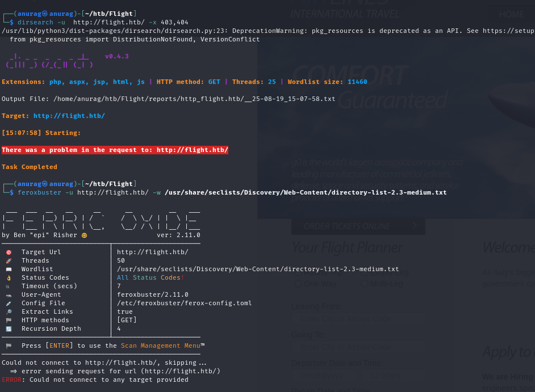
Task: Click the smiley emoji after Ben "epi" Risher
Action: point(85,235)
